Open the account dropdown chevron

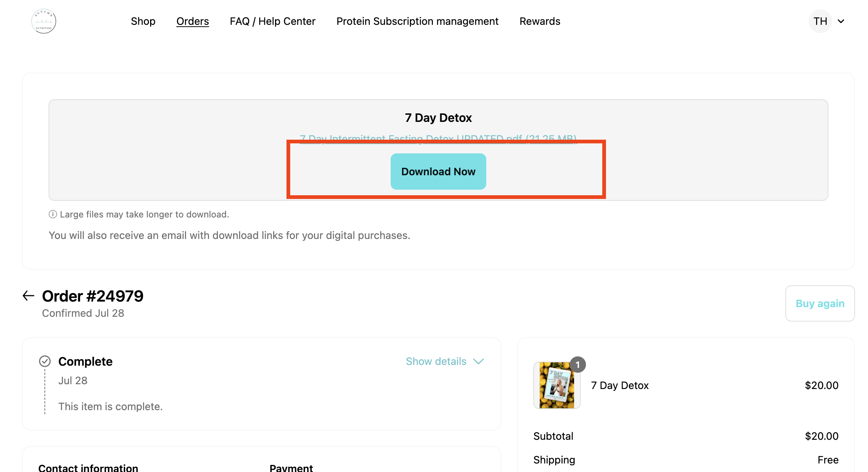(x=841, y=21)
